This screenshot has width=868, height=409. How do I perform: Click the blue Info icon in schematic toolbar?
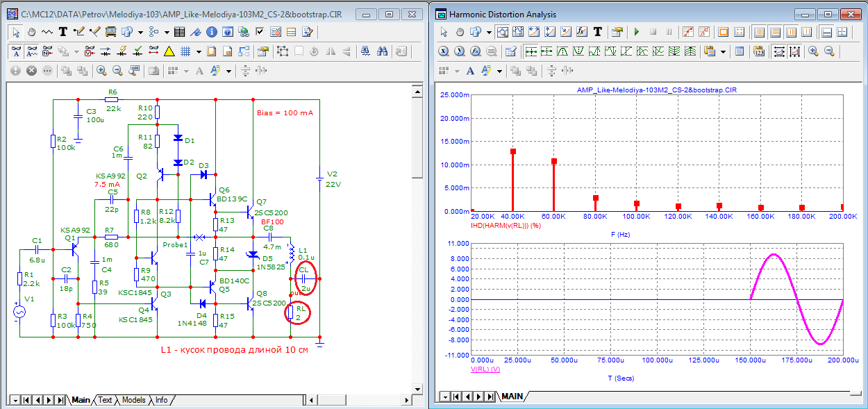coord(212,31)
